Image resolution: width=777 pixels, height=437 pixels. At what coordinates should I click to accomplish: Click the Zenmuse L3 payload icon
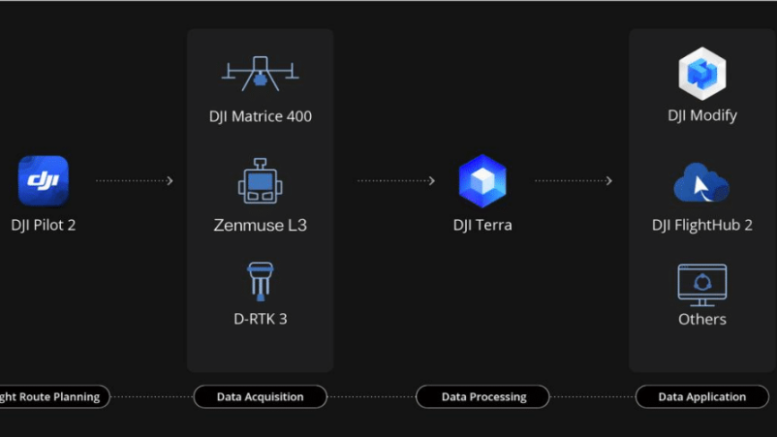point(260,183)
